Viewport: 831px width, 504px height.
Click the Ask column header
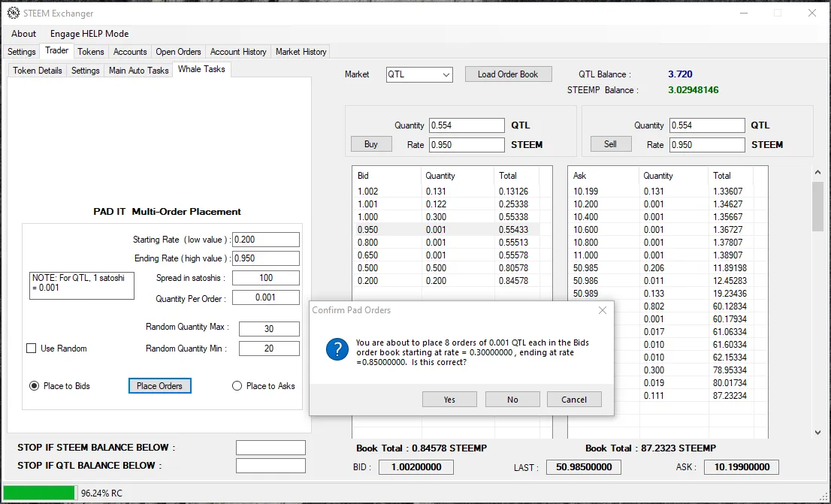[603, 176]
